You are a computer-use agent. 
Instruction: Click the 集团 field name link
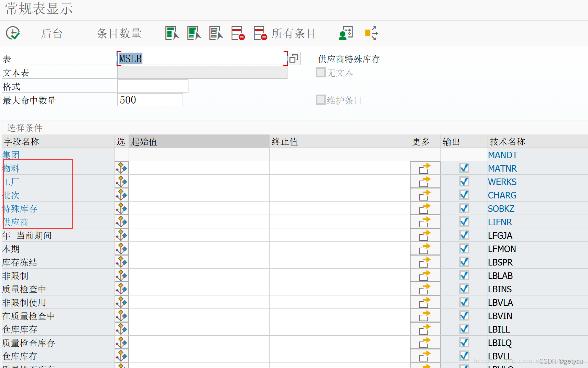pyautogui.click(x=11, y=155)
